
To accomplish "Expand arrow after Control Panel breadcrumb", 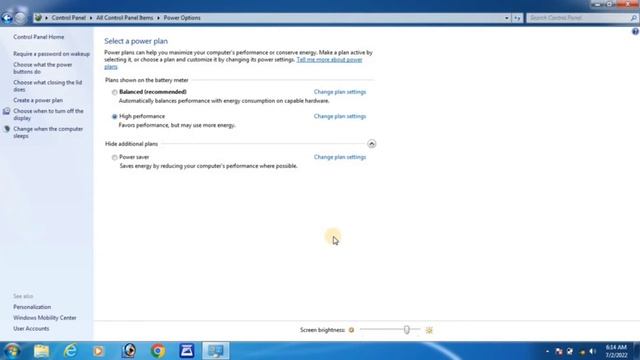I will (x=91, y=18).
